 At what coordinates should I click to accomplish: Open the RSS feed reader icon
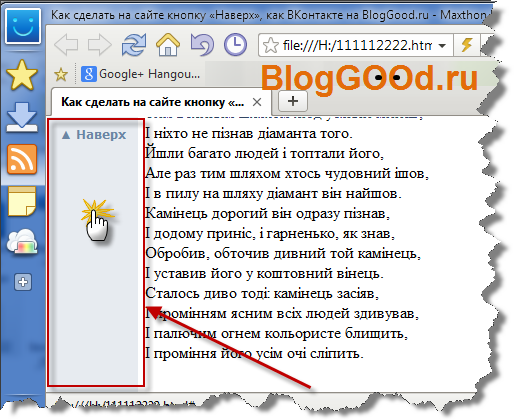[x=22, y=159]
